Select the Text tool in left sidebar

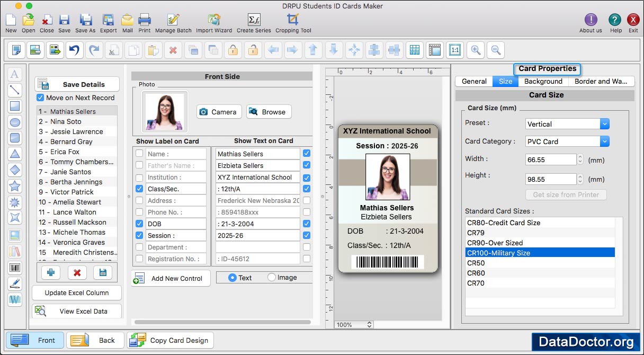(15, 74)
